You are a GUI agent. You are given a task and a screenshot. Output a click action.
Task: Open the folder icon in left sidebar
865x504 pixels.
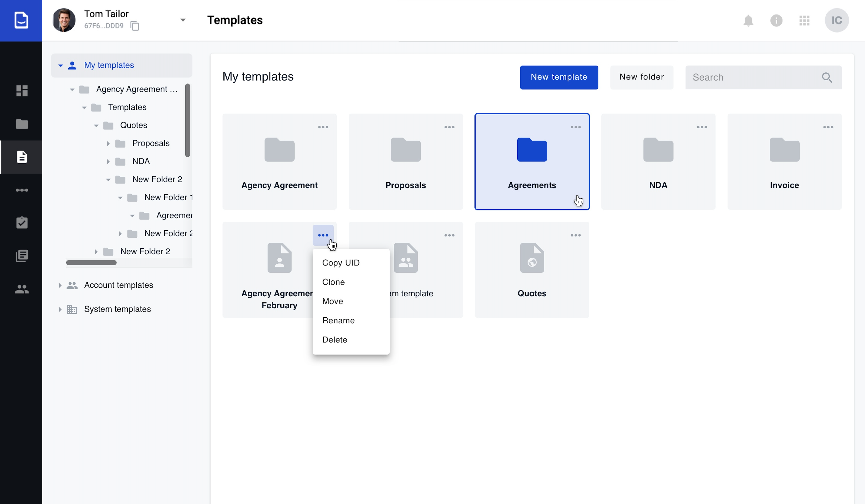22,124
